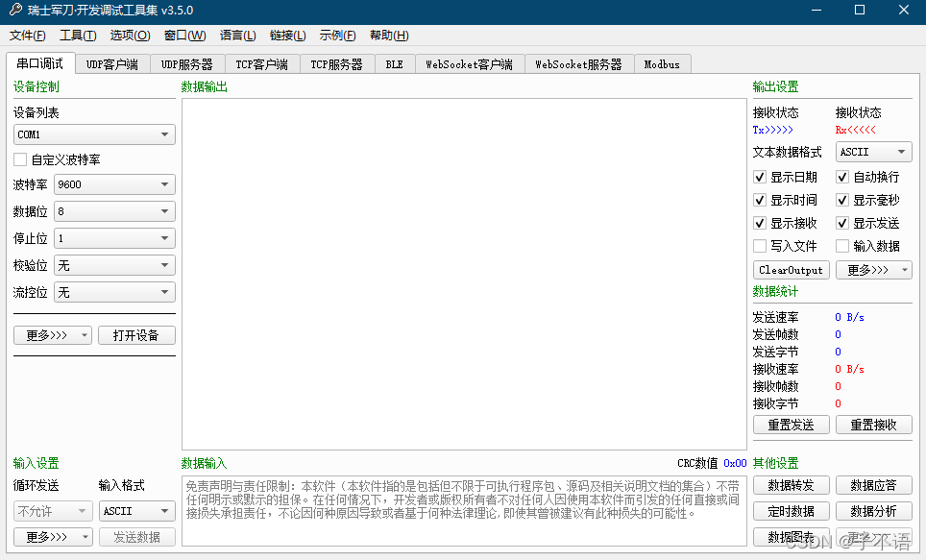Open the 选项(O) menu
The width and height of the screenshot is (926, 560).
[130, 36]
